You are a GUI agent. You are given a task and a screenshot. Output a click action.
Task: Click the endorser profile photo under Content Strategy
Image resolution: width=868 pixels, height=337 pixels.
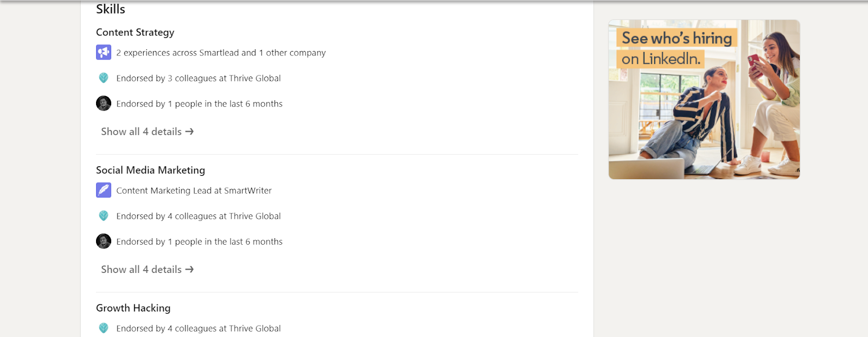pos(104,103)
